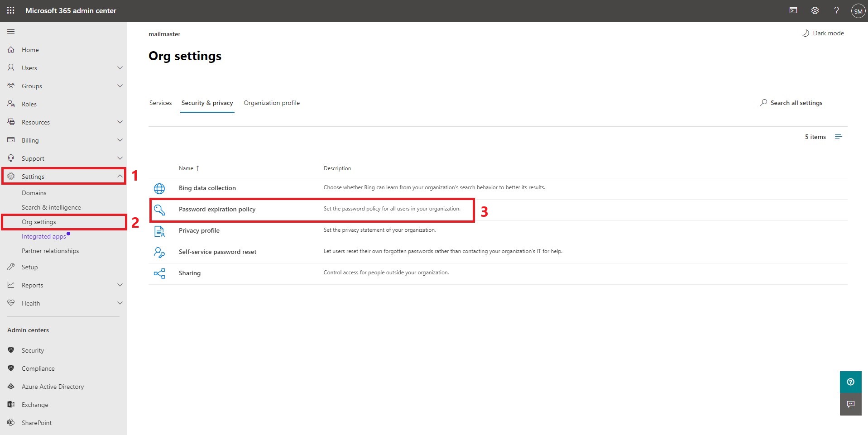The width and height of the screenshot is (868, 435).
Task: Click the Azure Active Directory icon
Action: (x=11, y=387)
